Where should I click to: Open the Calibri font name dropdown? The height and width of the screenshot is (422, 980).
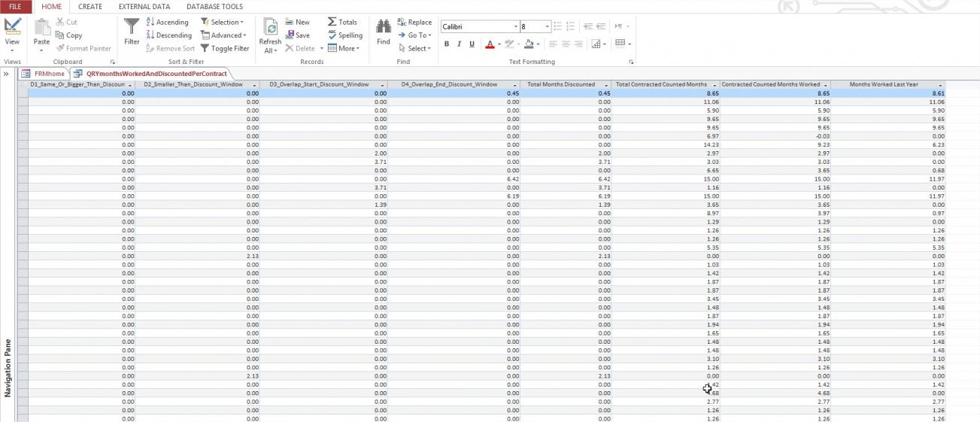tap(515, 27)
